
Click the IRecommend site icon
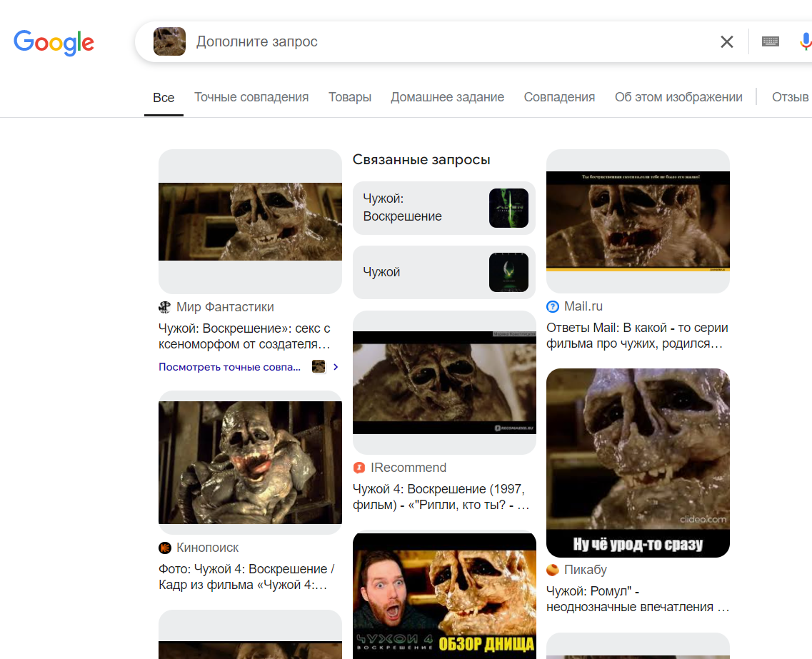pos(359,468)
